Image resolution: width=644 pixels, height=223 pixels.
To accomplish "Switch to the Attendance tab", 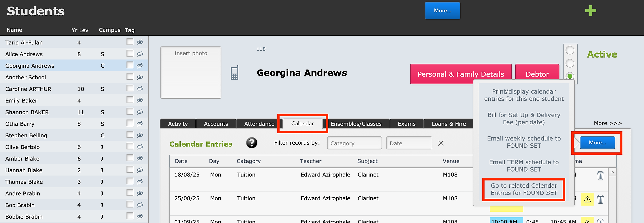I will pyautogui.click(x=259, y=124).
